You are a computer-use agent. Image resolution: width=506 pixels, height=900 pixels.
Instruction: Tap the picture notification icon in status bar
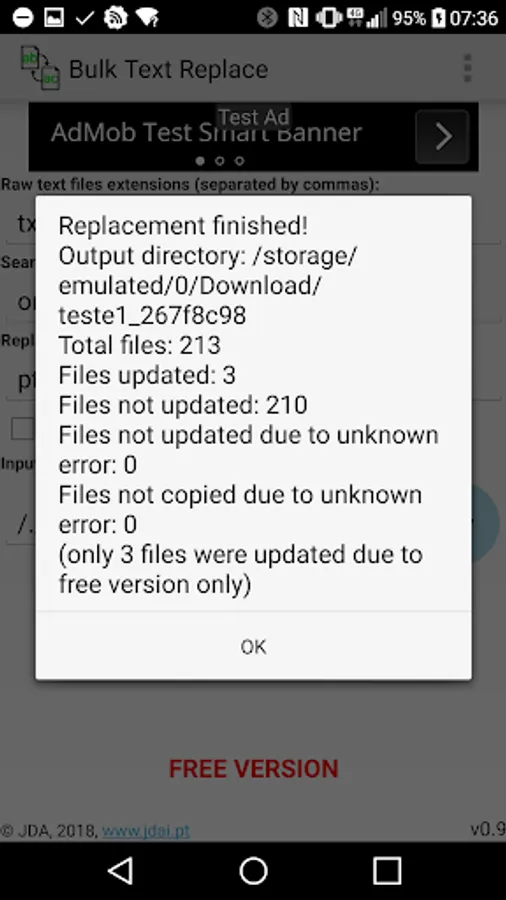pyautogui.click(x=54, y=18)
